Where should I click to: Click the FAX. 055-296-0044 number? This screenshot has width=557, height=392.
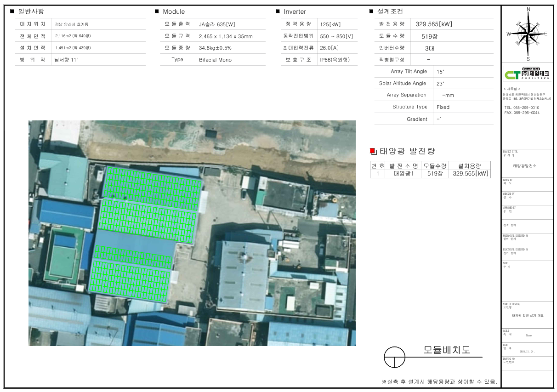pos(522,113)
